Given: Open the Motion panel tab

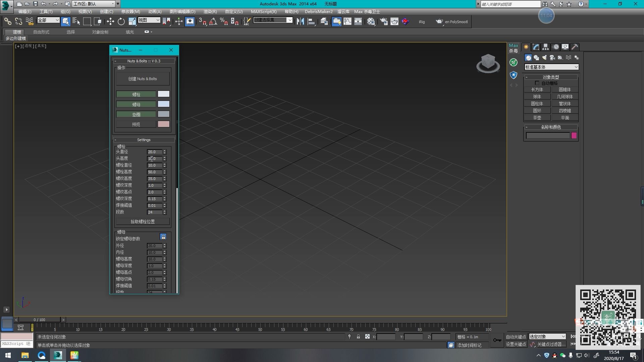Looking at the screenshot, I should (556, 47).
